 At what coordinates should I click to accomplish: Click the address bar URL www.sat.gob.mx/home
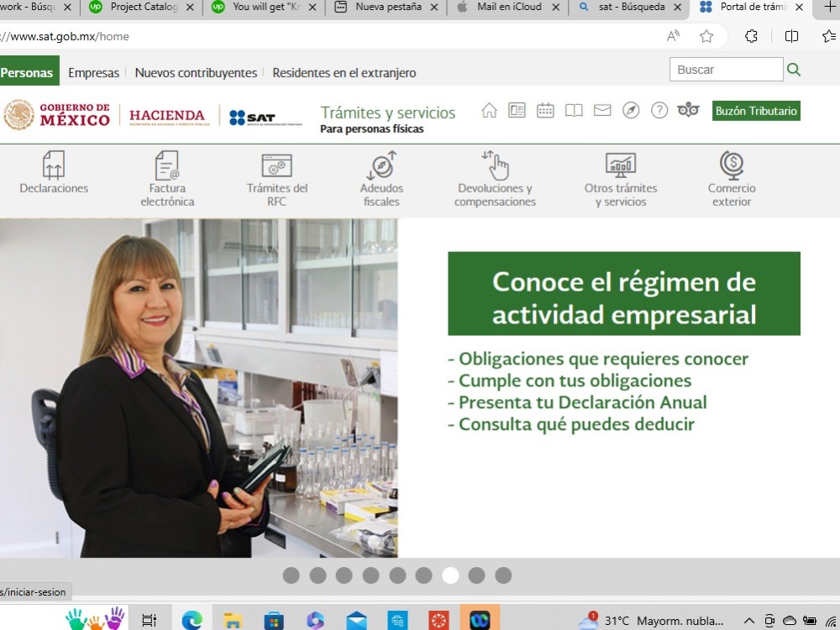click(x=65, y=36)
